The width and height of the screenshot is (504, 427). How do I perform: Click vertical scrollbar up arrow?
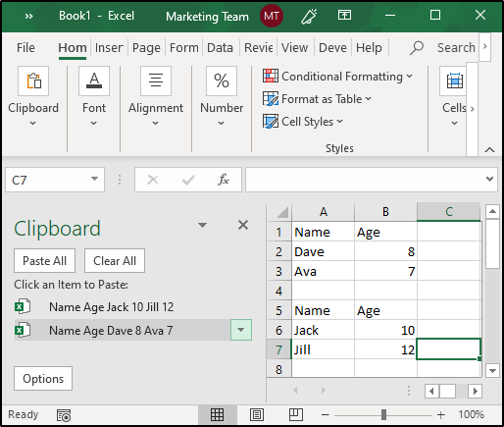(492, 212)
